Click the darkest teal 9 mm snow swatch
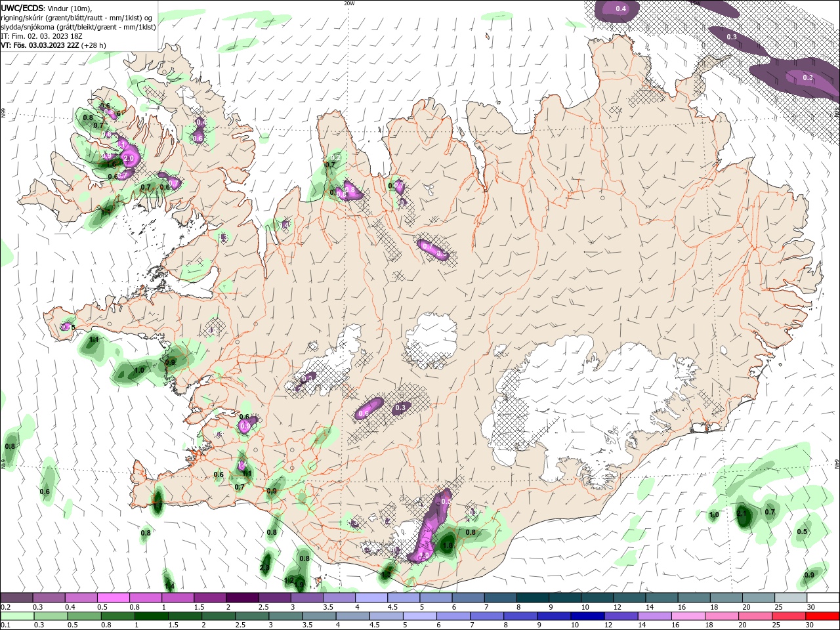The width and height of the screenshot is (840, 630). coord(564,598)
